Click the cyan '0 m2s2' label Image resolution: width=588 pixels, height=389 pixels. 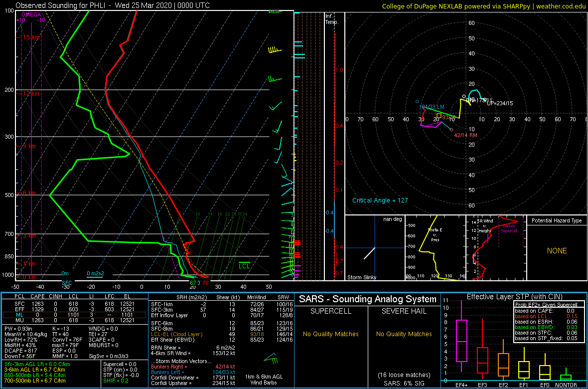(x=95, y=273)
